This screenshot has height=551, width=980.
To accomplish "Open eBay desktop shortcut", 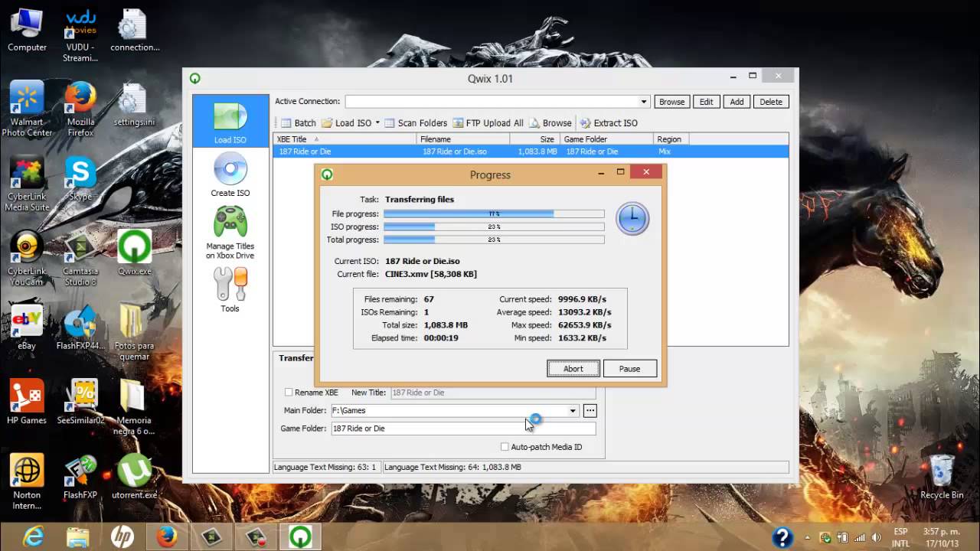I will 27,328.
